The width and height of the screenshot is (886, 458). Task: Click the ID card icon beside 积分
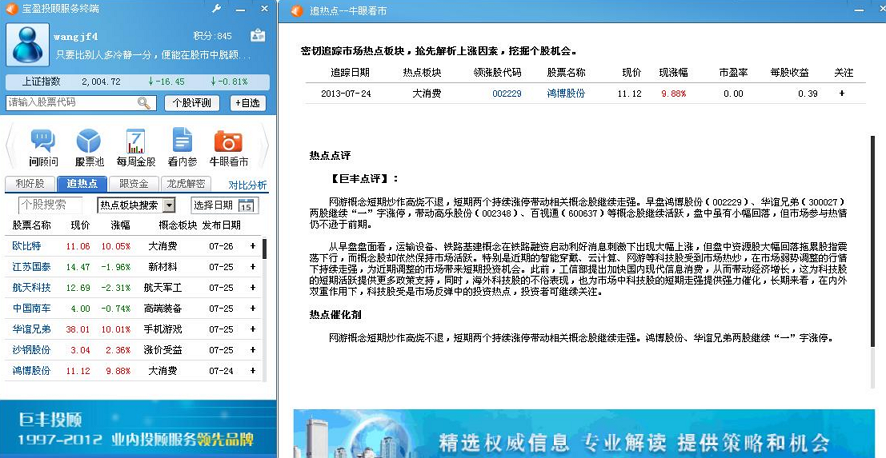click(x=258, y=35)
